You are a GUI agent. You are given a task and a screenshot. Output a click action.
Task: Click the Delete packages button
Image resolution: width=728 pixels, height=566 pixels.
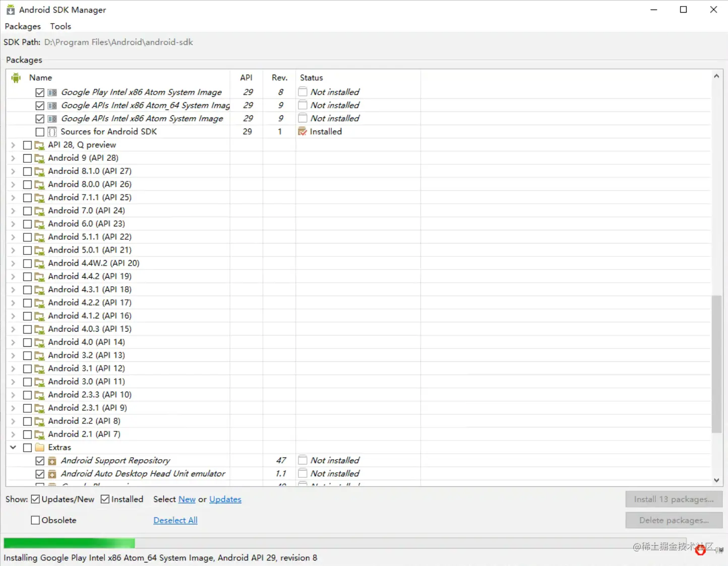point(674,520)
